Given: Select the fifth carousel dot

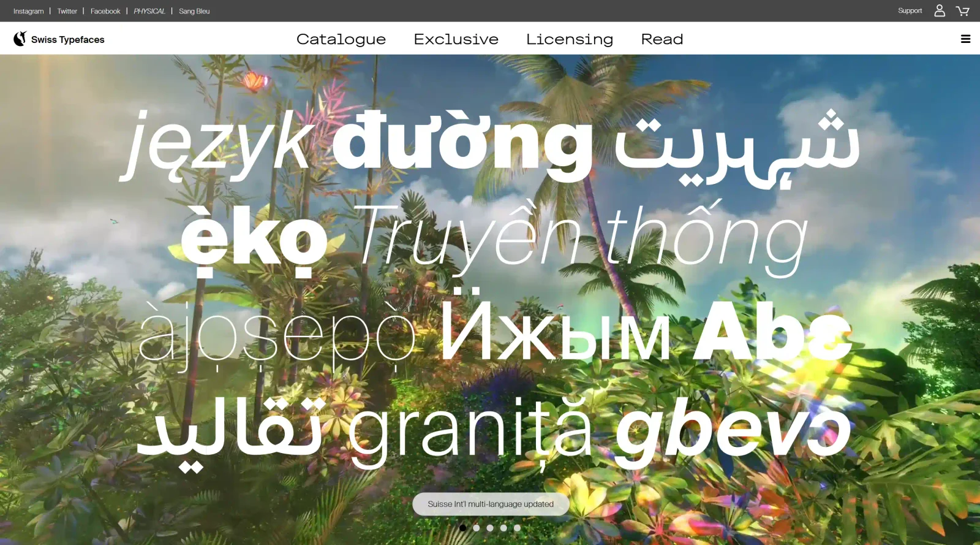Looking at the screenshot, I should [x=518, y=528].
